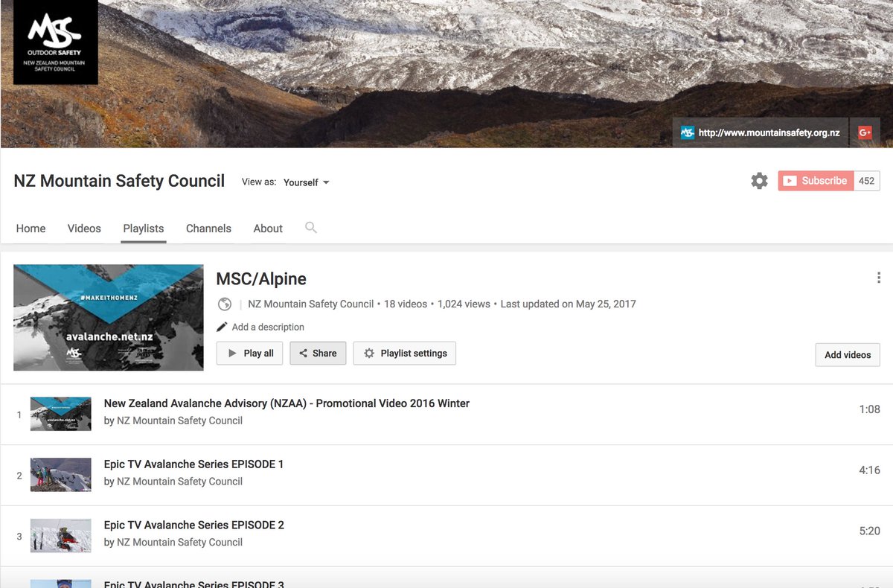This screenshot has width=893, height=588.
Task: Switch to the Videos tab
Action: tap(84, 229)
